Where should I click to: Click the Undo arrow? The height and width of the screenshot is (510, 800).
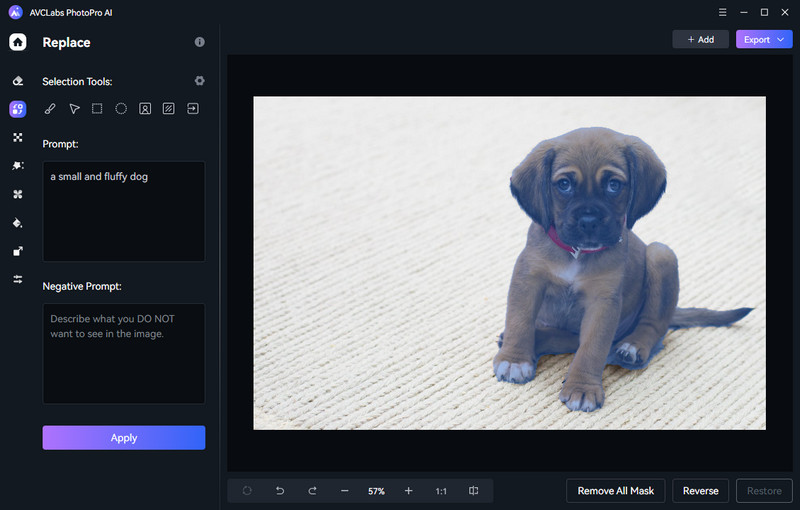pos(280,491)
